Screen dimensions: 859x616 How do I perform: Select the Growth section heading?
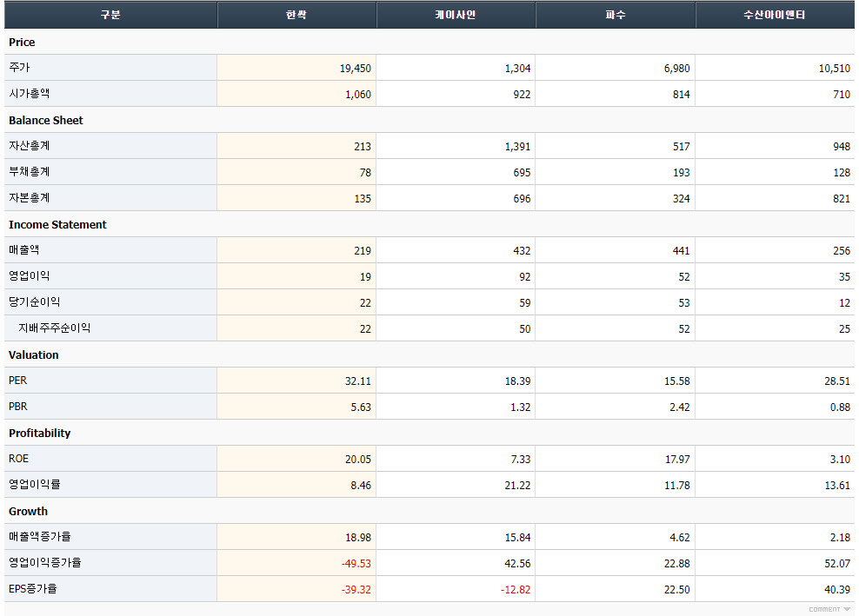[28, 512]
